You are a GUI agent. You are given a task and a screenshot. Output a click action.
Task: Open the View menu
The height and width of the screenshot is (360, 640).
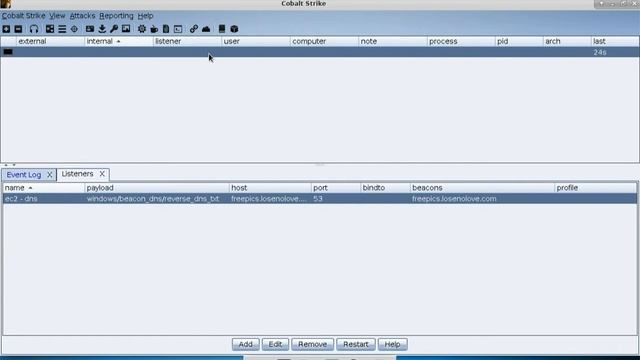57,16
